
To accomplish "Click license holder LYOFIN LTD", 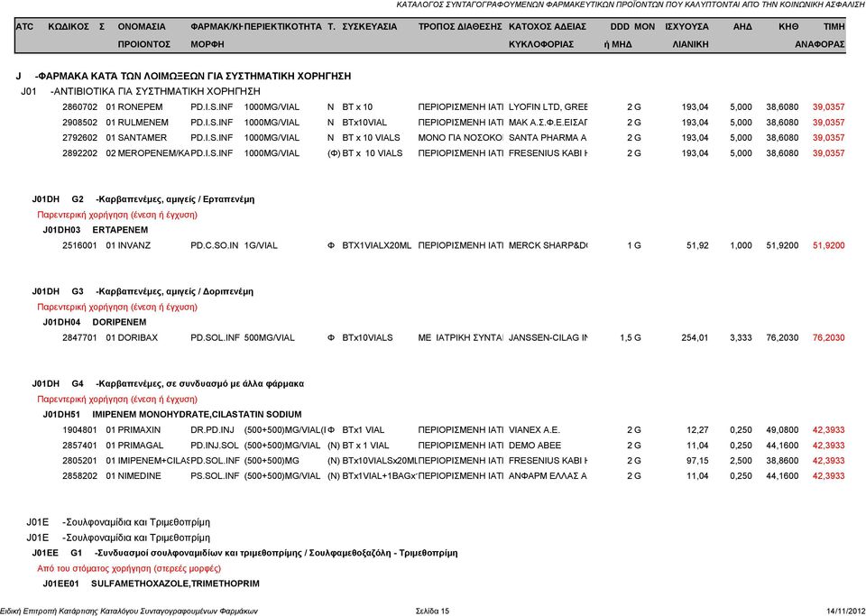I will click(x=548, y=107).
